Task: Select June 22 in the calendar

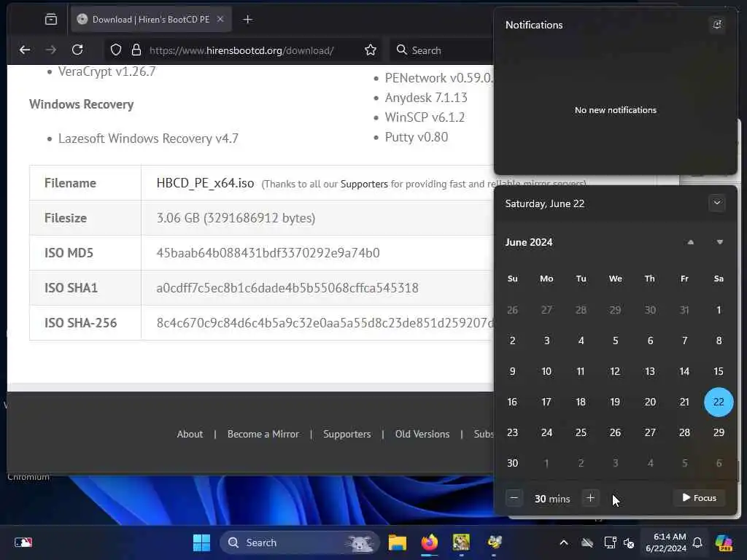Action: 719,402
